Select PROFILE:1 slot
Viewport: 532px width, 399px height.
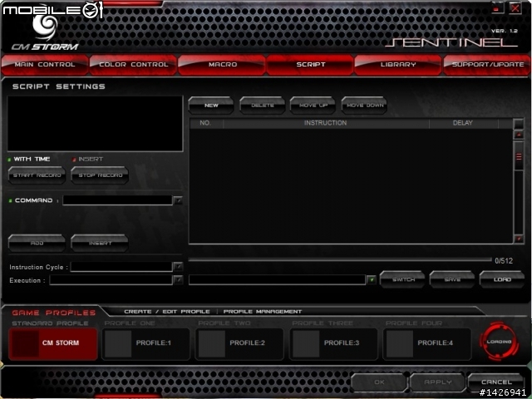pyautogui.click(x=146, y=343)
